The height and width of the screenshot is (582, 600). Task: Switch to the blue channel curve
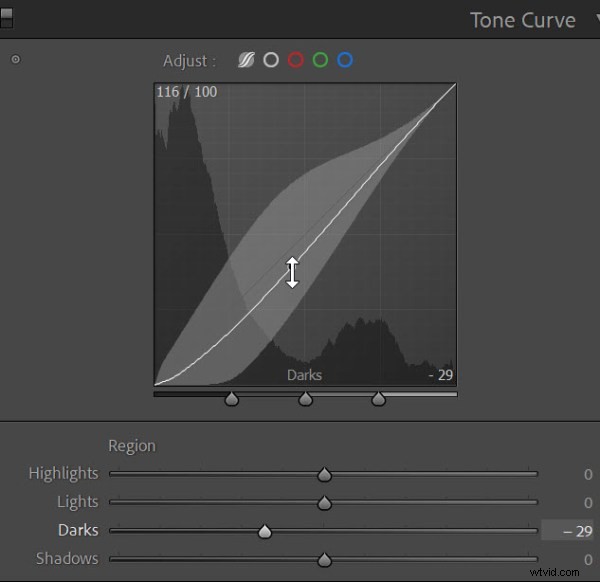[345, 60]
